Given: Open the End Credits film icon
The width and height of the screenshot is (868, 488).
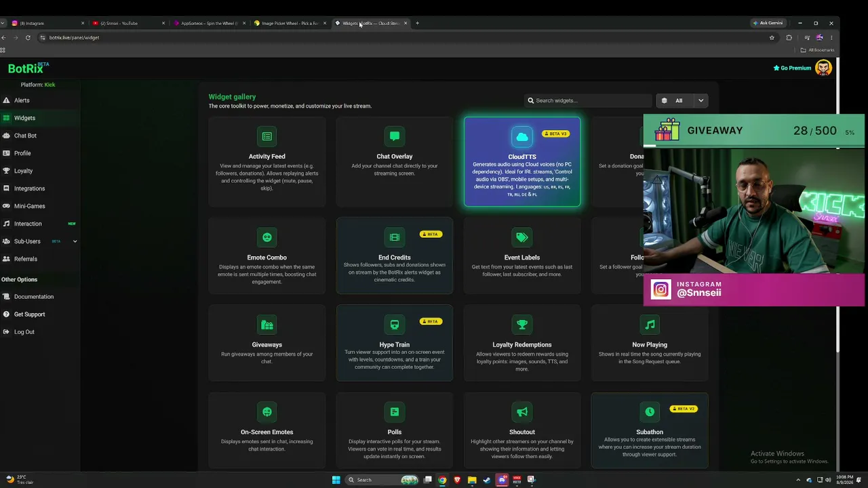Looking at the screenshot, I should click(395, 237).
